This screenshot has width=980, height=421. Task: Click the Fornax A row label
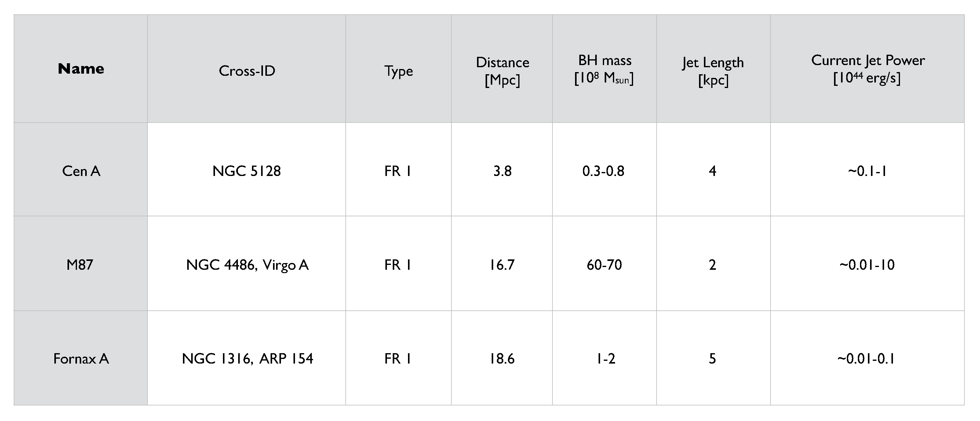[81, 359]
